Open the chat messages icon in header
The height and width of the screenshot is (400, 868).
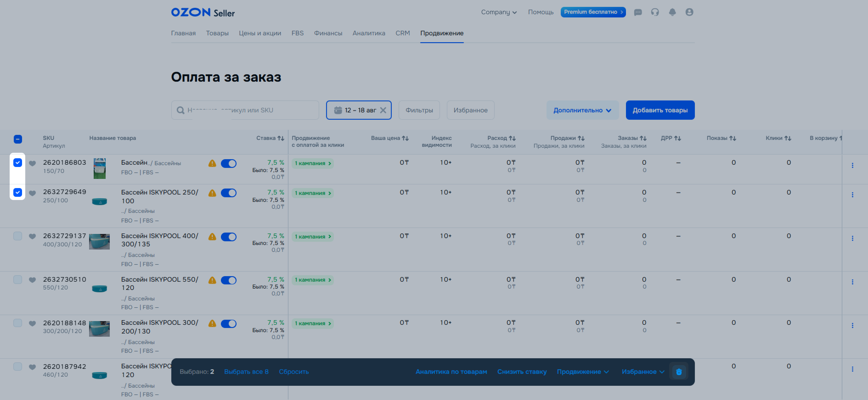click(x=637, y=12)
